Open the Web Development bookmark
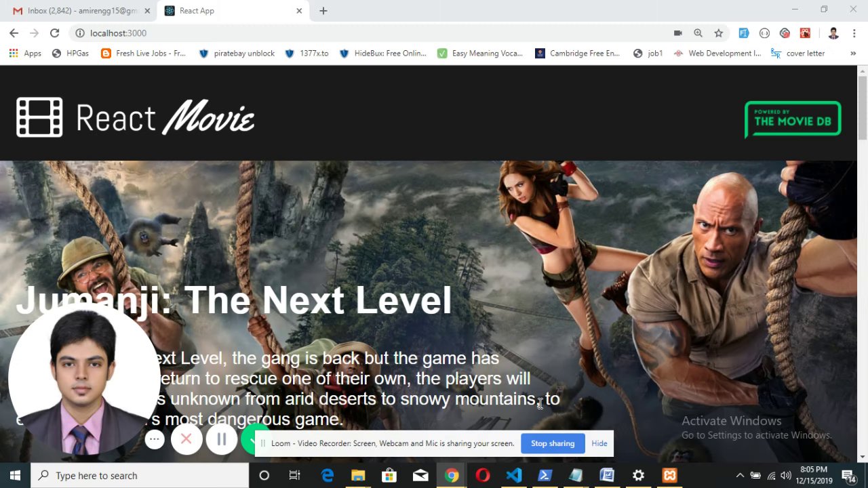The width and height of the screenshot is (868, 488). pos(717,53)
